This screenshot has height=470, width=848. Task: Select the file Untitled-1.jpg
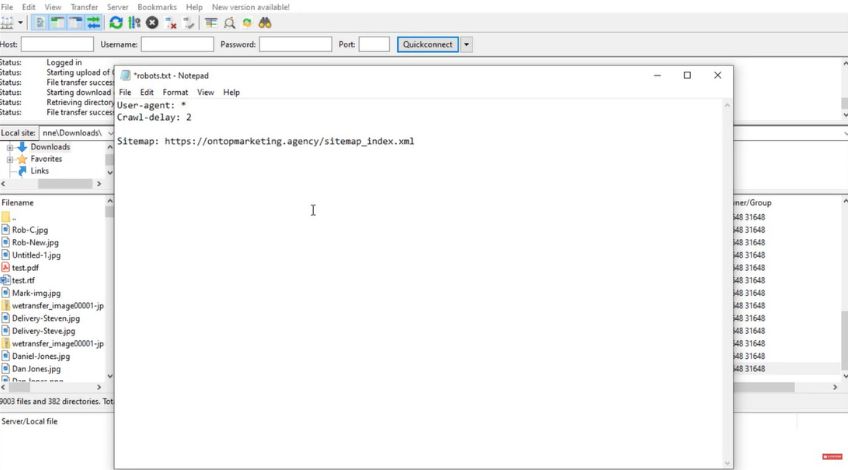coord(36,255)
